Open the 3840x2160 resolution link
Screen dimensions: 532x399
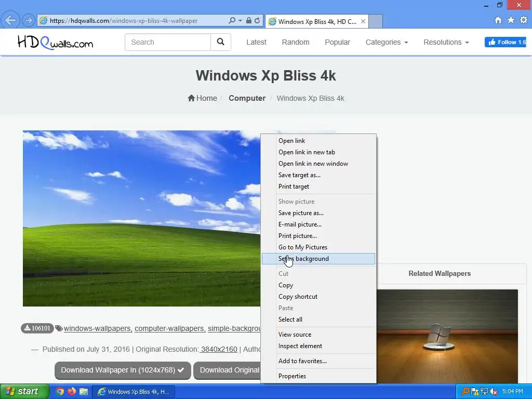[x=219, y=349]
